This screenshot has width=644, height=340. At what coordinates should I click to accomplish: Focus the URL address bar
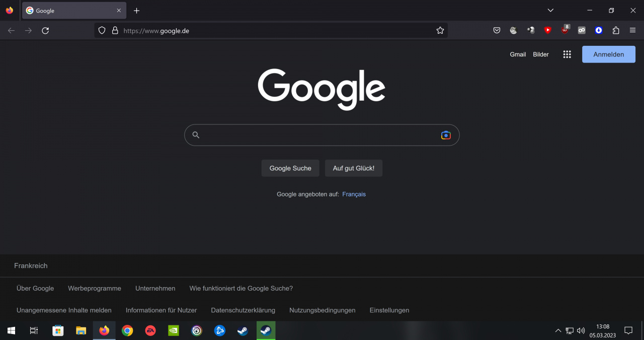(271, 31)
